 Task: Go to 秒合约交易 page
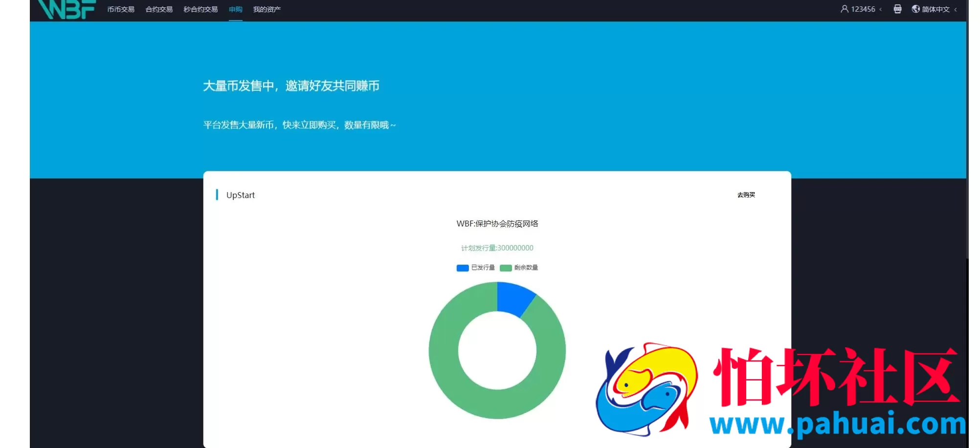click(200, 9)
